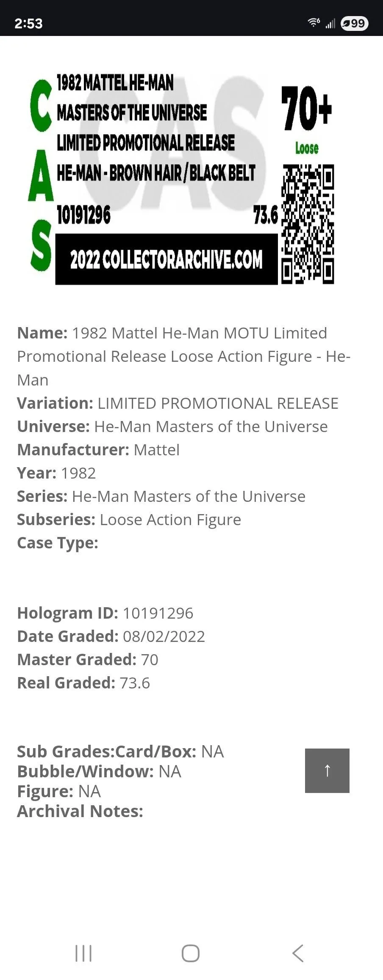Viewport: 383px width, 980px height.
Task: Tap the Real Graded 73.6 text
Action: click(83, 683)
